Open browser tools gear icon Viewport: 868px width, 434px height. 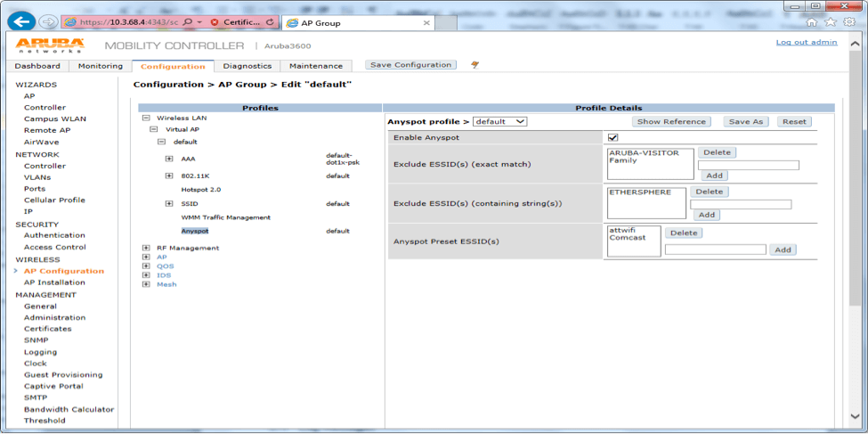848,22
